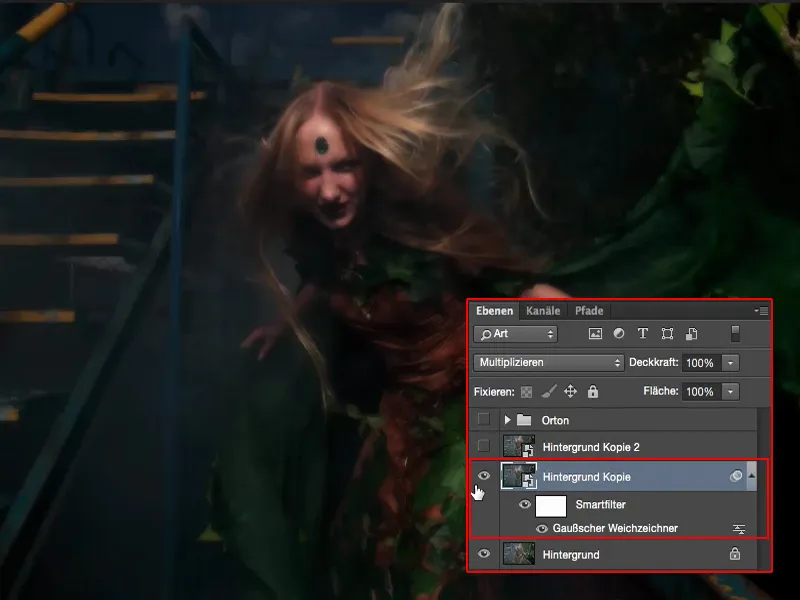Select the Hintergrund Kopie 2 layer name
Viewport: 800px width, 600px height.
pos(591,447)
